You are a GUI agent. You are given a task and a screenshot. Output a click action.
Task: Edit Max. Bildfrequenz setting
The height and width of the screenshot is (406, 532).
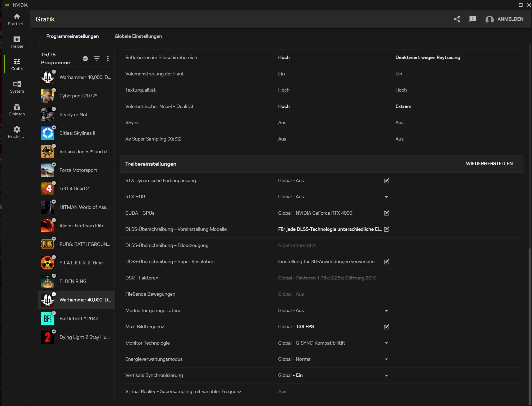point(386,327)
